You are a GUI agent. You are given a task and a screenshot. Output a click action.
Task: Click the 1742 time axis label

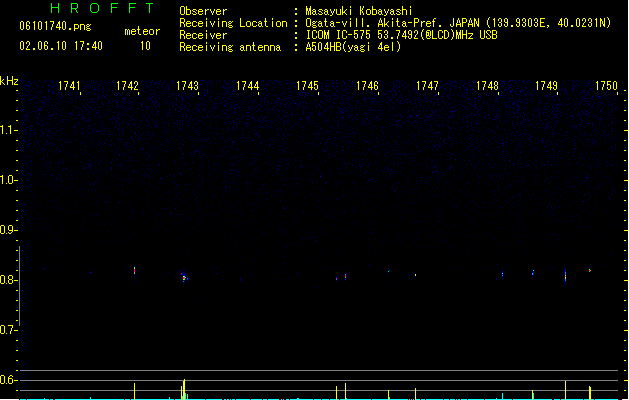[x=127, y=86]
